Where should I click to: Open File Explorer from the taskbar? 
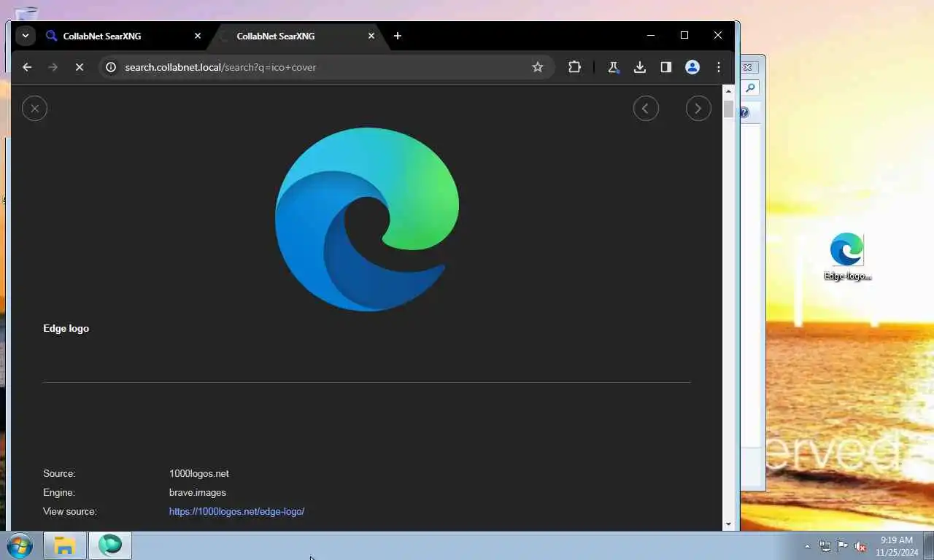(x=65, y=545)
